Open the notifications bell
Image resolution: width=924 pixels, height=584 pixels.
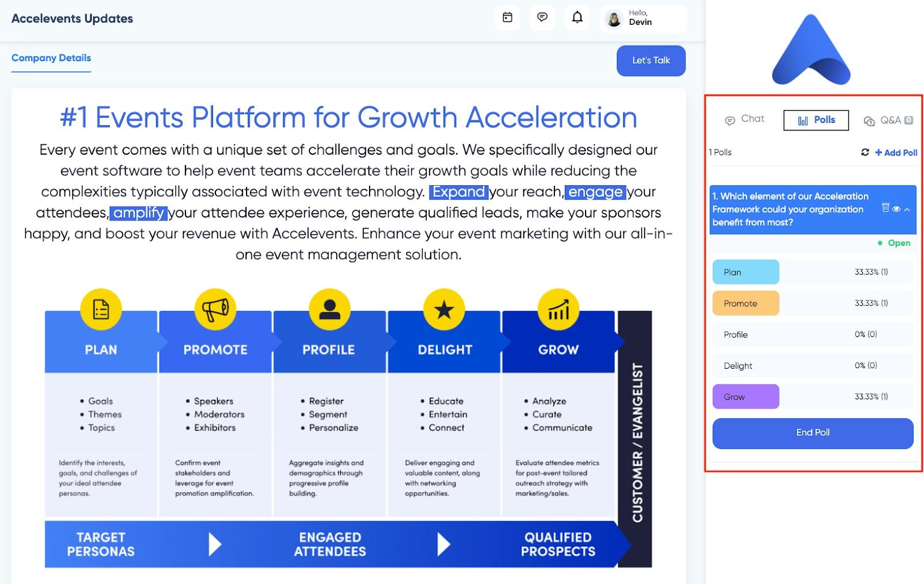click(577, 18)
